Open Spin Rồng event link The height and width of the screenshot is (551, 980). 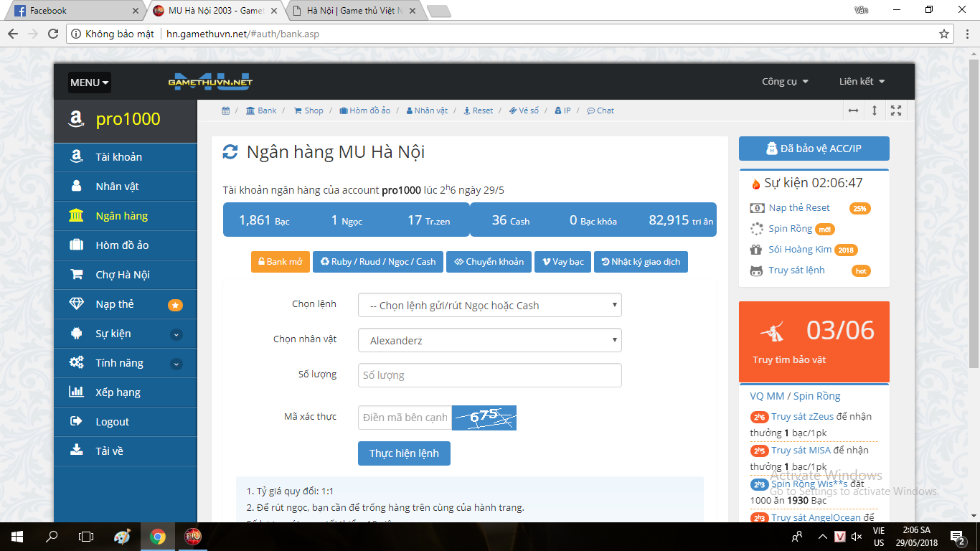(x=791, y=229)
